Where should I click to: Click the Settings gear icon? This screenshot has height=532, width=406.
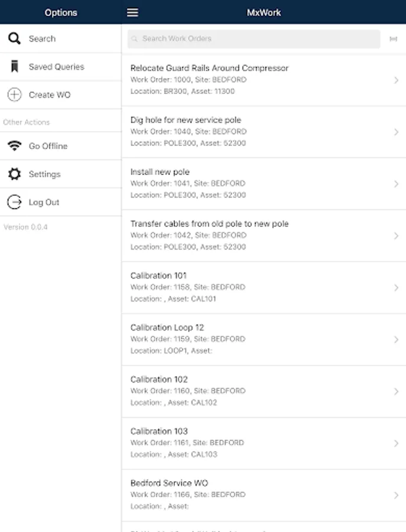14,174
